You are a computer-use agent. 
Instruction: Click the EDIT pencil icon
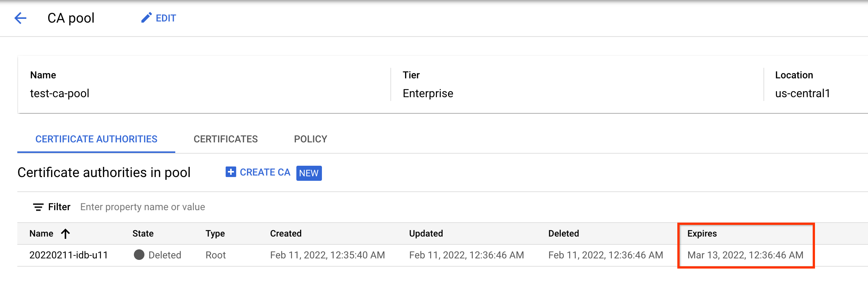[x=146, y=18]
